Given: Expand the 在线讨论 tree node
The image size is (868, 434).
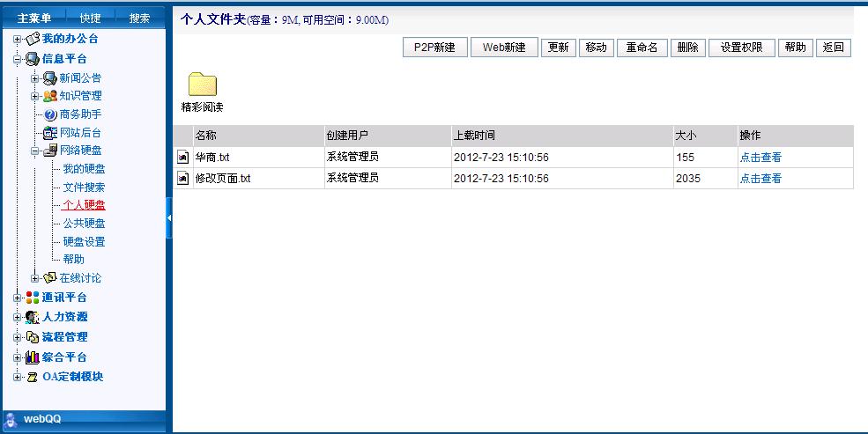Looking at the screenshot, I should [x=35, y=278].
